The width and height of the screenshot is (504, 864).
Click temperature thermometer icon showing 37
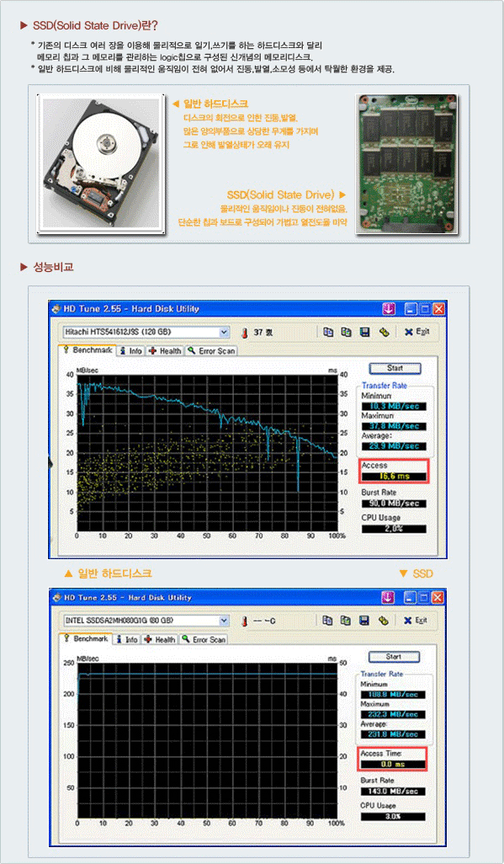(x=245, y=333)
